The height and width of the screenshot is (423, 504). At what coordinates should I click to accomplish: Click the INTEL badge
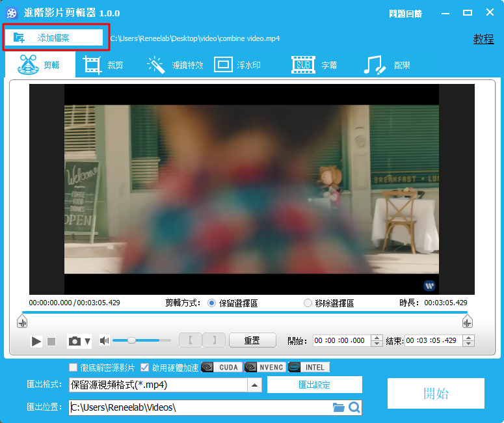coord(308,367)
